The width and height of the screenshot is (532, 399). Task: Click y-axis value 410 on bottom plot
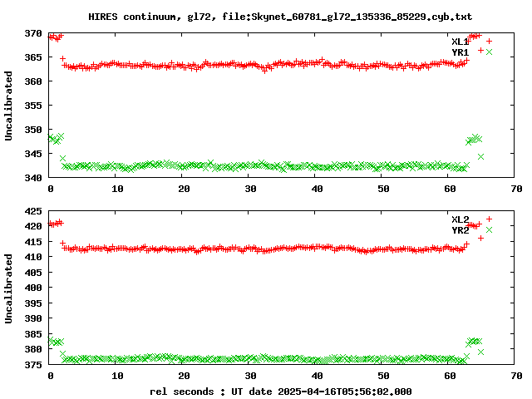pyautogui.click(x=33, y=257)
